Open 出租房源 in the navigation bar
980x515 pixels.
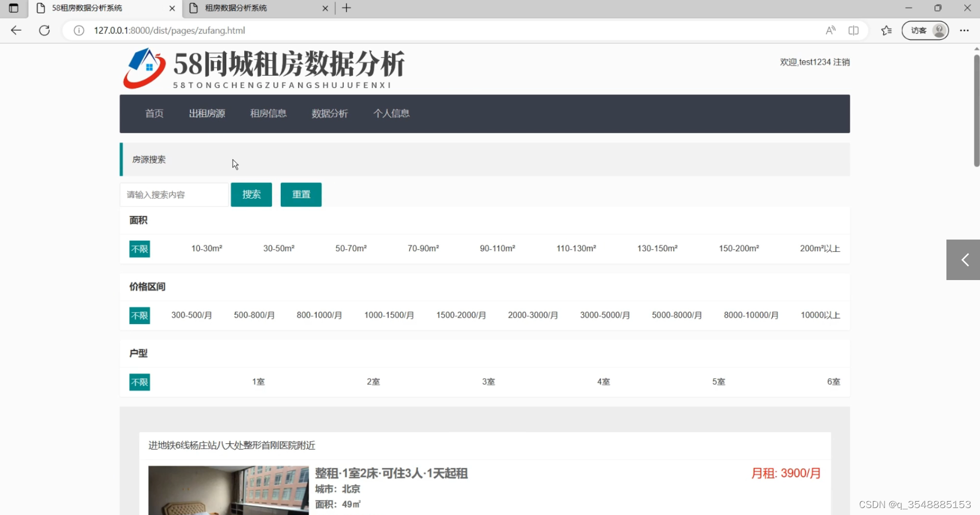[x=207, y=113]
